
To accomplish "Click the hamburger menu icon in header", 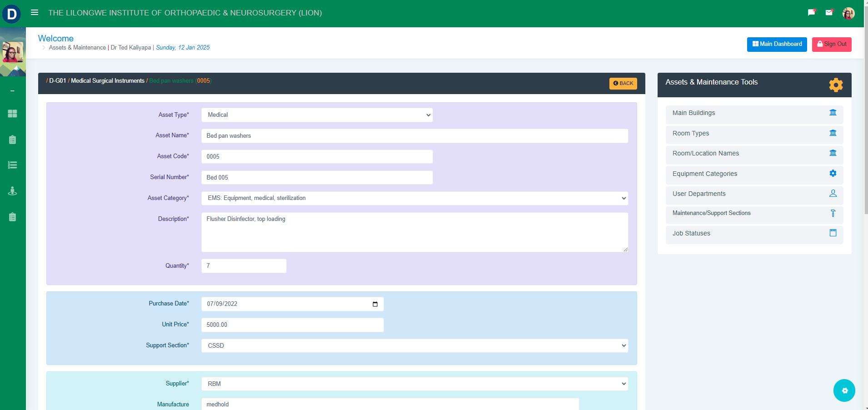I will (35, 13).
